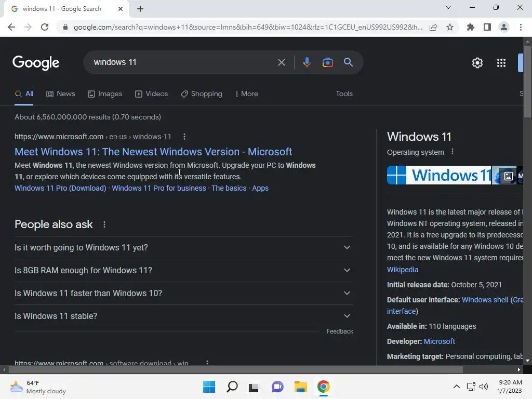The width and height of the screenshot is (532, 399).
Task: Submit search with magnifying glass
Action: coord(348,62)
